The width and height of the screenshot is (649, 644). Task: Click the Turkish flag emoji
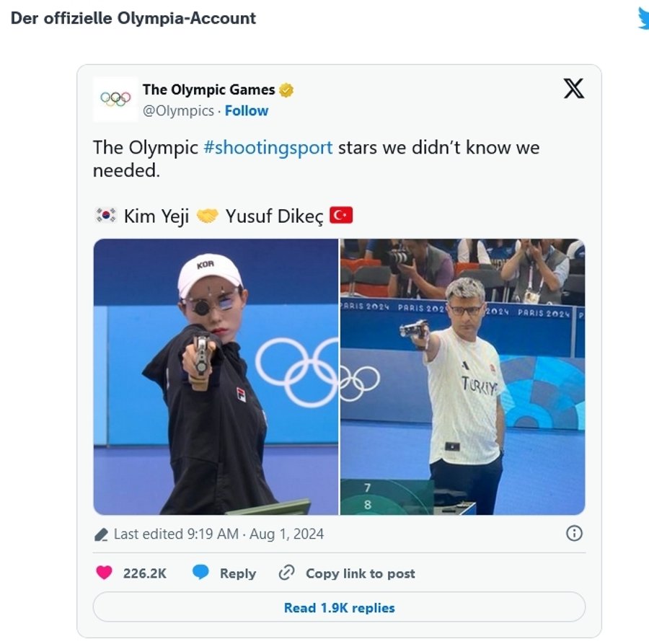pos(340,216)
